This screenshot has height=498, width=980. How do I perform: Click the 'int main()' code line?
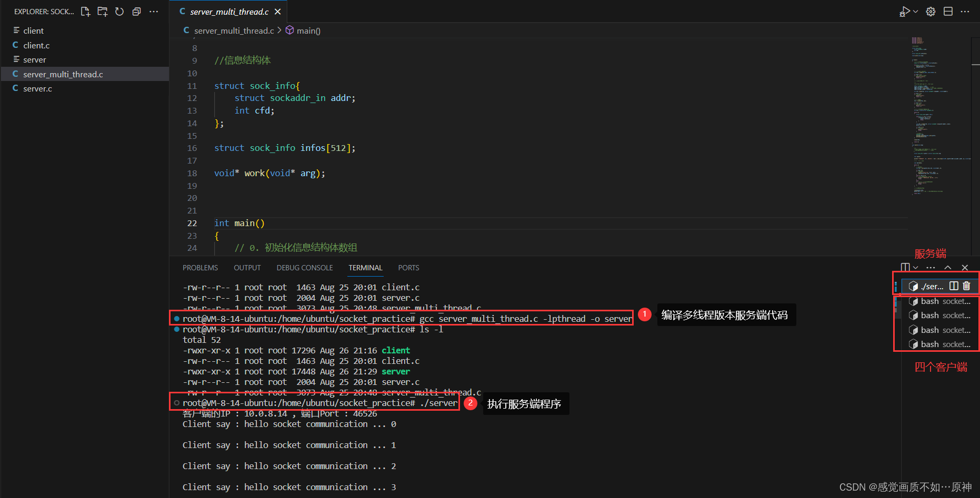point(239,223)
